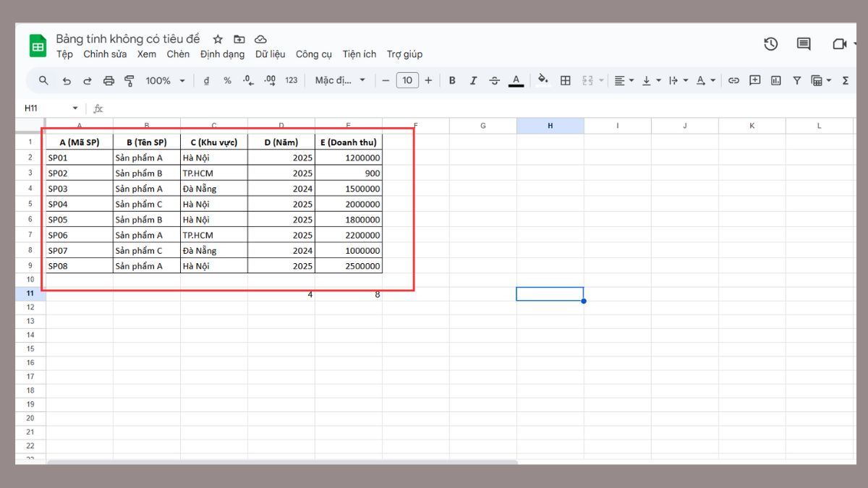868x488 pixels.
Task: Click the insert link icon
Action: (x=733, y=80)
